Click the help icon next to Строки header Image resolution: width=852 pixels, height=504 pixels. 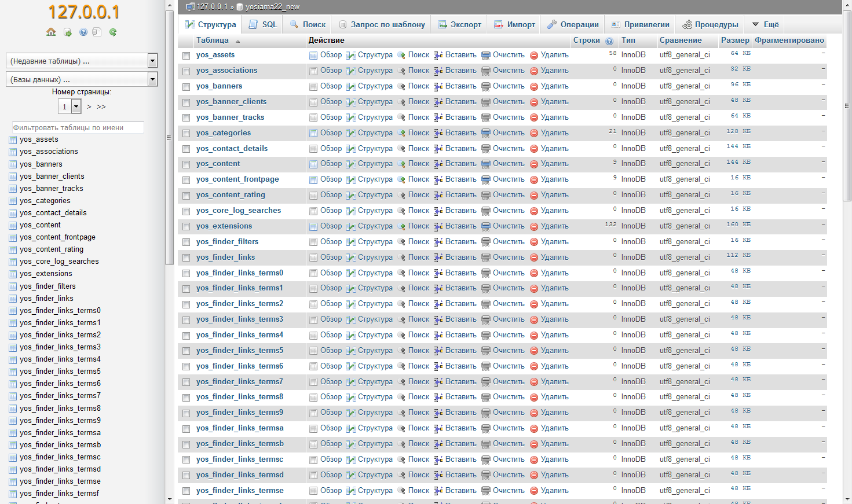(609, 41)
